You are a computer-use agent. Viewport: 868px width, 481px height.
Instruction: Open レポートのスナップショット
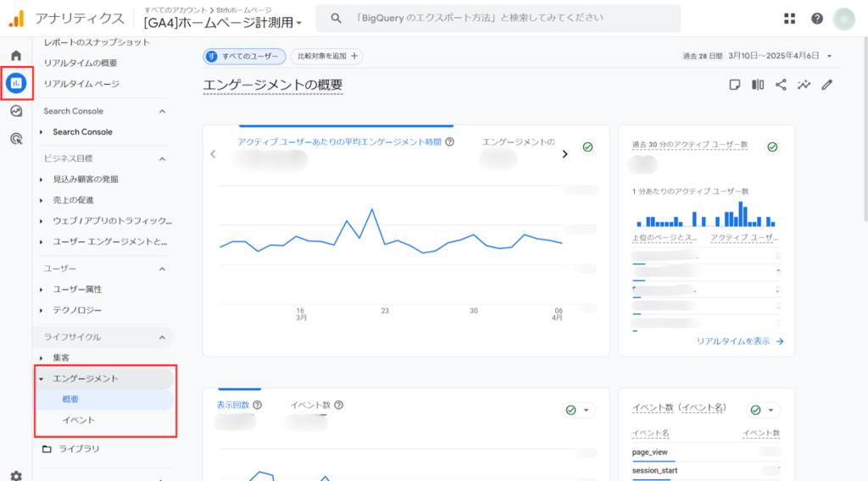(x=97, y=42)
